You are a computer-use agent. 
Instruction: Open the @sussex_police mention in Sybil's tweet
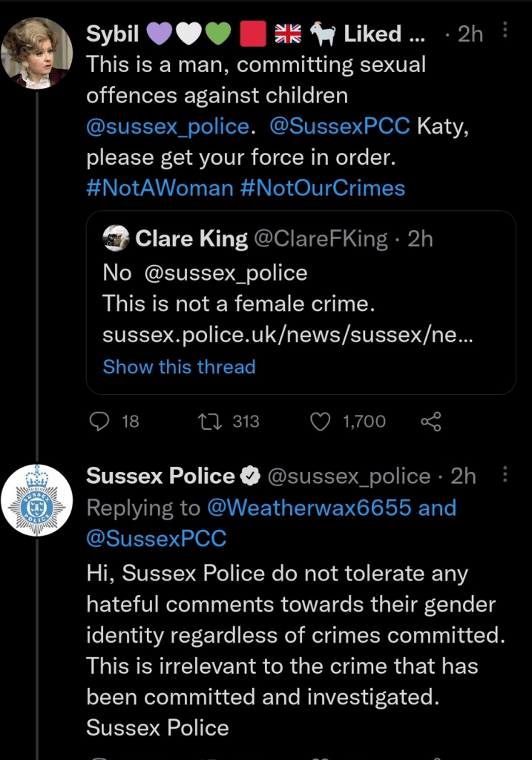click(167, 126)
